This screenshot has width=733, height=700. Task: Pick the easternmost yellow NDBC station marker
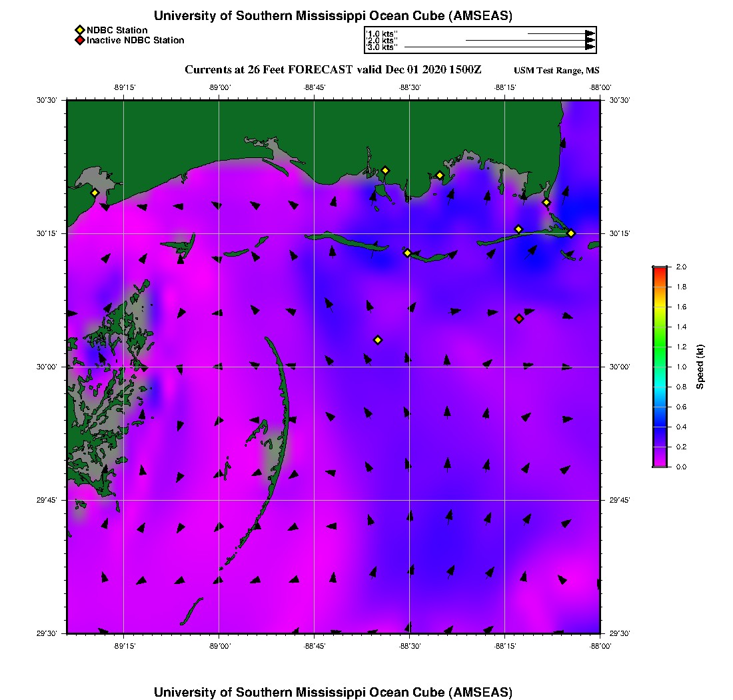click(571, 233)
